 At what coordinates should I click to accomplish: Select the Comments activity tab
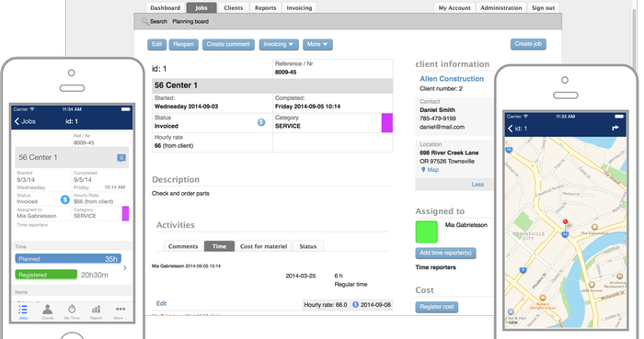point(183,246)
